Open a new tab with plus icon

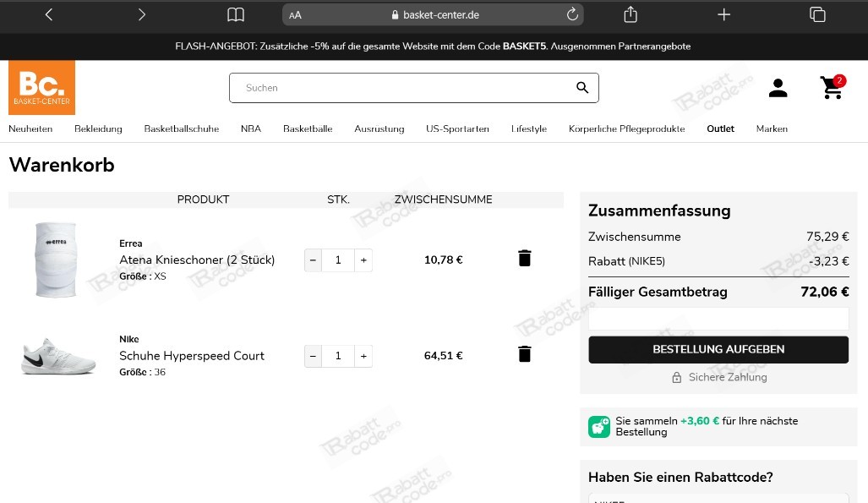tap(724, 15)
